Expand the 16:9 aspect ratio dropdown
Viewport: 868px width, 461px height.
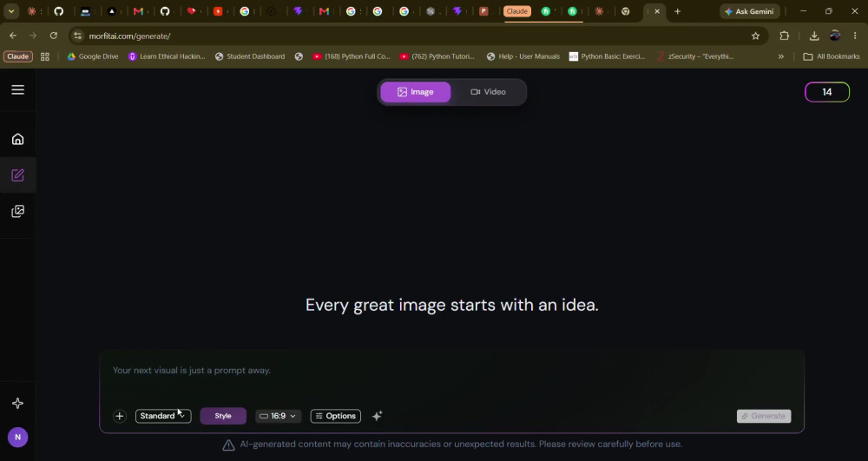278,416
